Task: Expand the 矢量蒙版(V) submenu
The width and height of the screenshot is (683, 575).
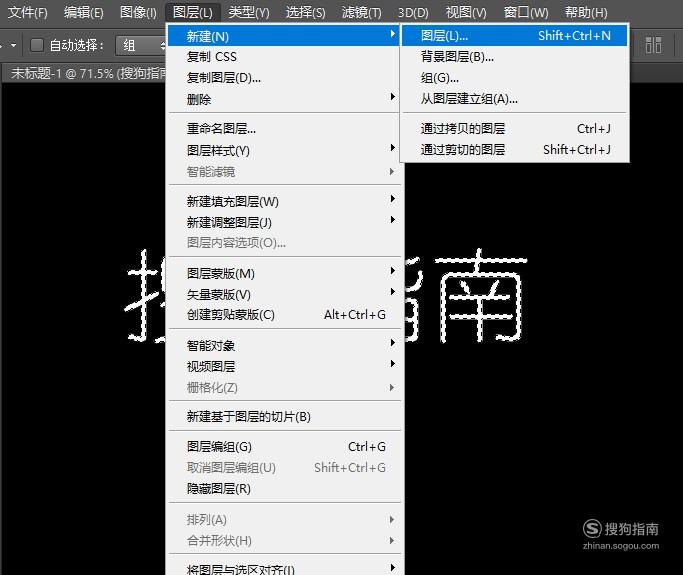Action: click(x=283, y=294)
